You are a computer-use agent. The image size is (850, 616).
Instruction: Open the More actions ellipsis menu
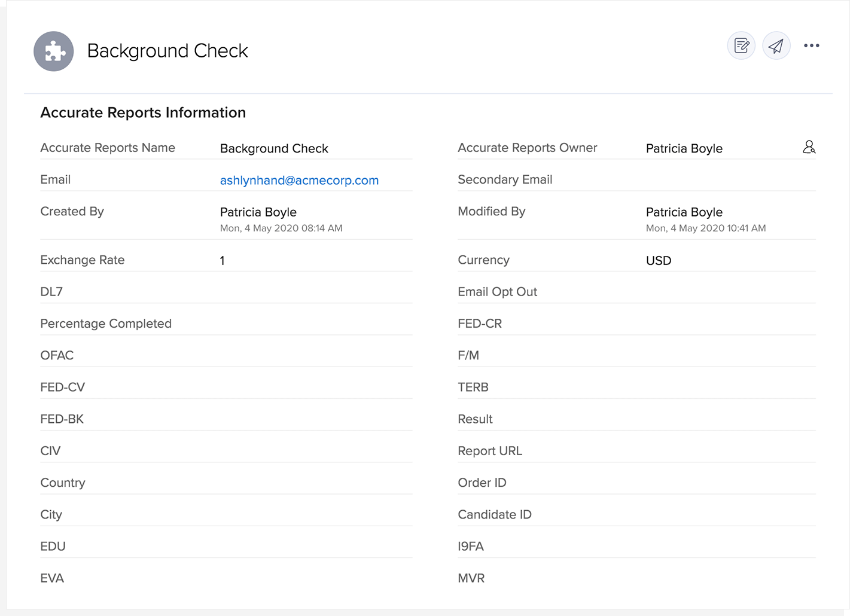point(812,45)
